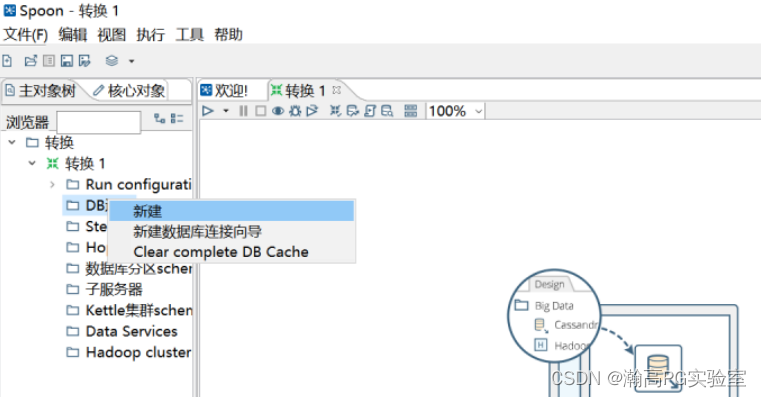The height and width of the screenshot is (397, 761).
Task: Click the Perspectives layers icon
Action: click(112, 61)
